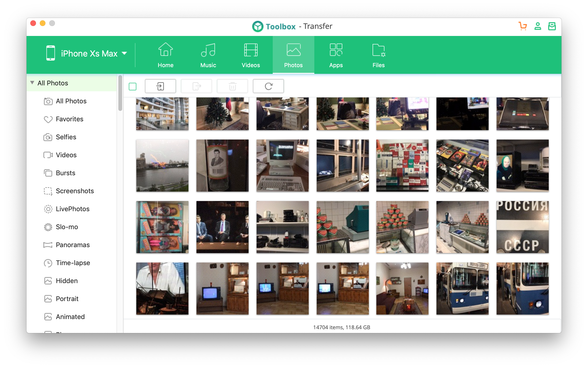This screenshot has height=368, width=588.
Task: Open the user account icon
Action: [538, 26]
